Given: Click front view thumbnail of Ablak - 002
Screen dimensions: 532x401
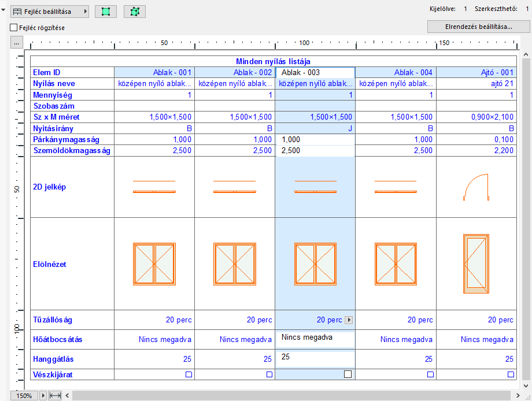Looking at the screenshot, I should [235, 264].
